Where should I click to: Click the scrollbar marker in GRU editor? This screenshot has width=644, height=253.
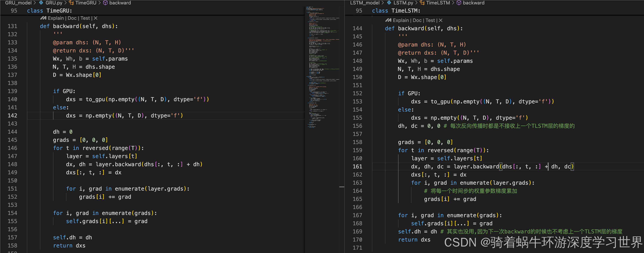pyautogui.click(x=342, y=187)
